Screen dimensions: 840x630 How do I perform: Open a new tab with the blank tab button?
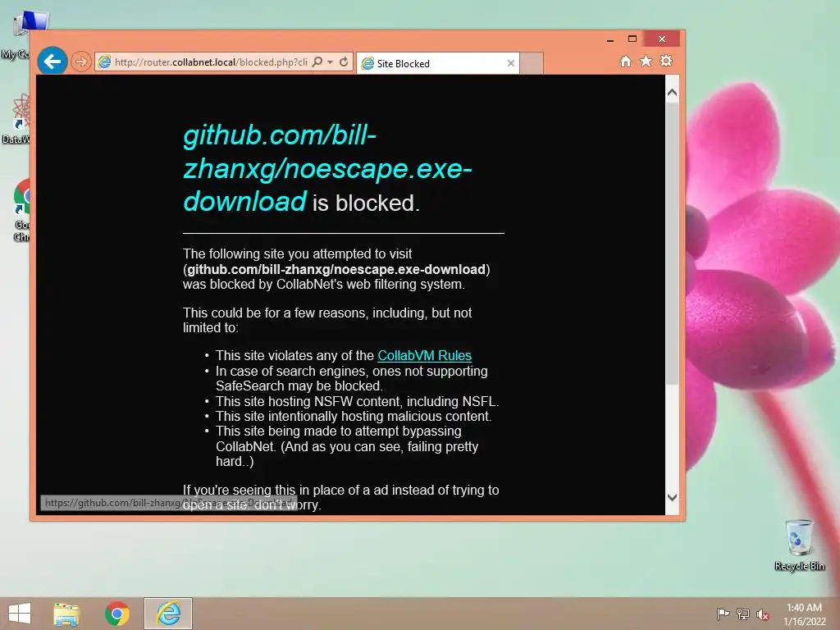click(x=532, y=63)
